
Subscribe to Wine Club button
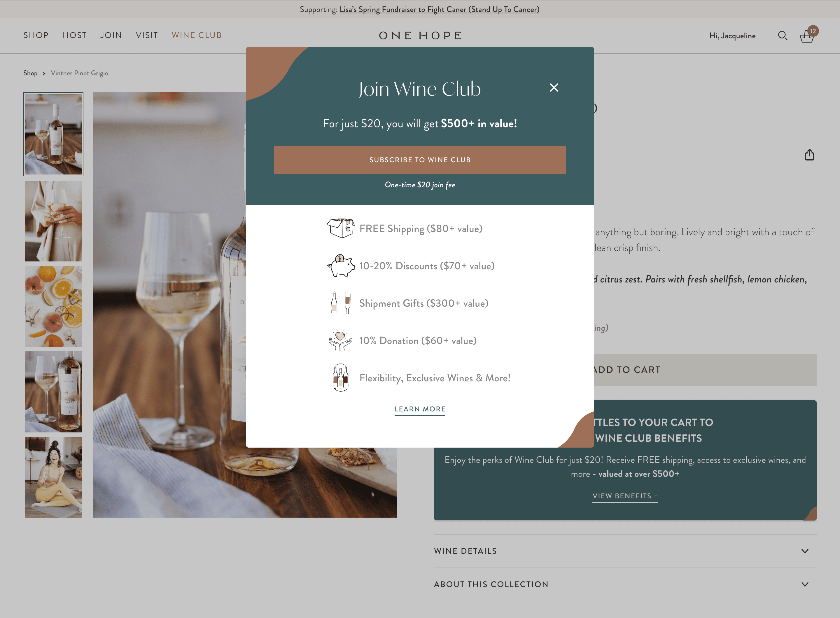point(420,160)
